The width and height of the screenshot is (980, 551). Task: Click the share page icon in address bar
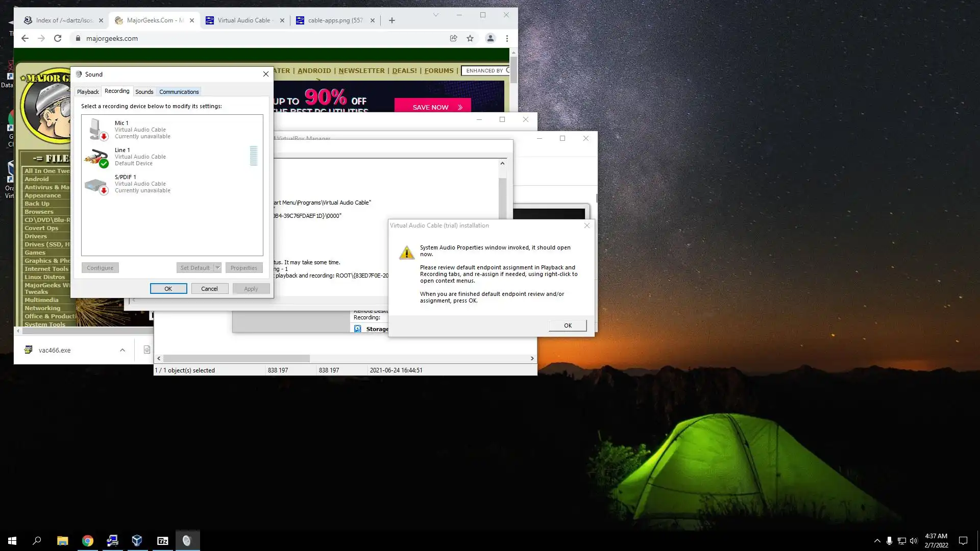(453, 38)
